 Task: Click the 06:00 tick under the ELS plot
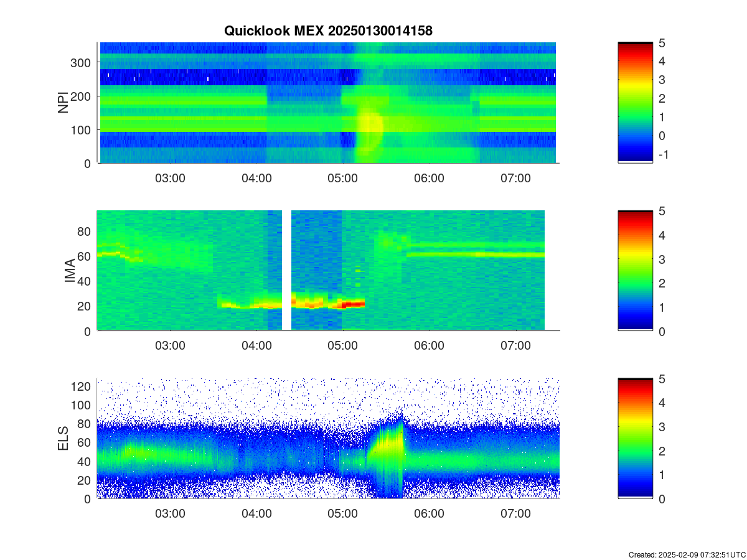(430, 514)
